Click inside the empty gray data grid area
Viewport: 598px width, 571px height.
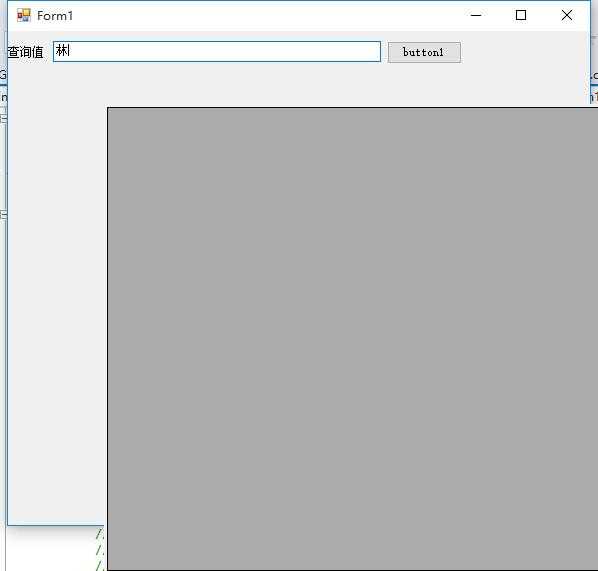tap(353, 339)
